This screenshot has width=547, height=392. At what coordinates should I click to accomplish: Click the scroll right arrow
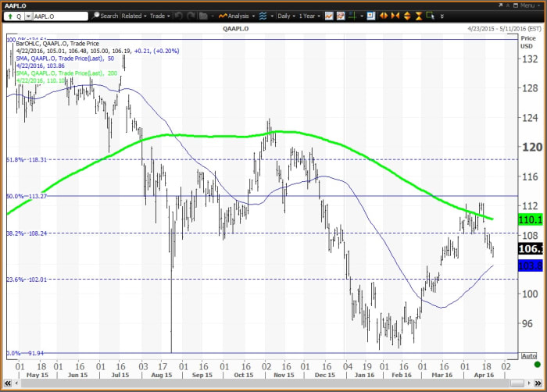pos(529,383)
